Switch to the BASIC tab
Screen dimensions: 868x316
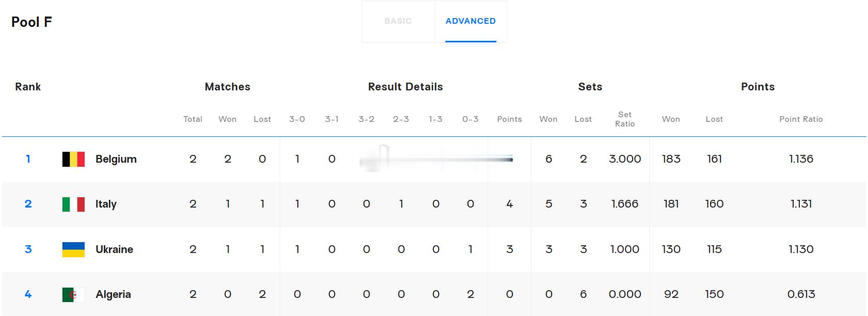[x=398, y=21]
